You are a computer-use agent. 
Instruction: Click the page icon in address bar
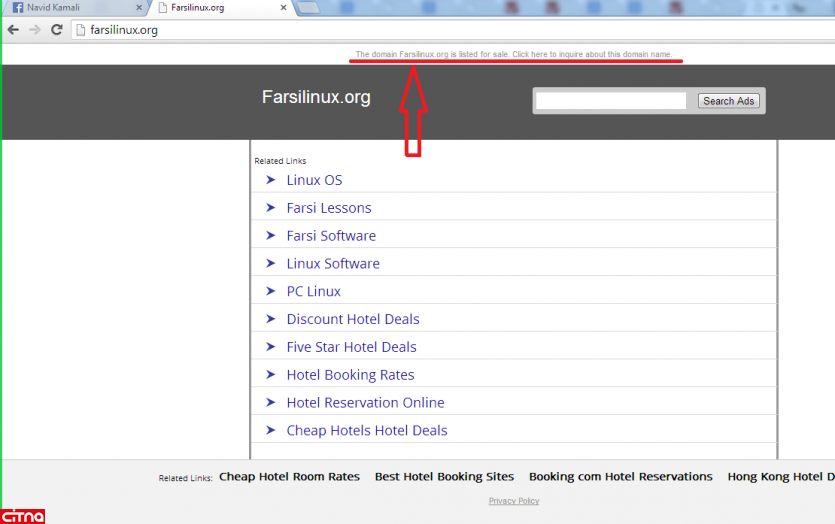tap(81, 30)
